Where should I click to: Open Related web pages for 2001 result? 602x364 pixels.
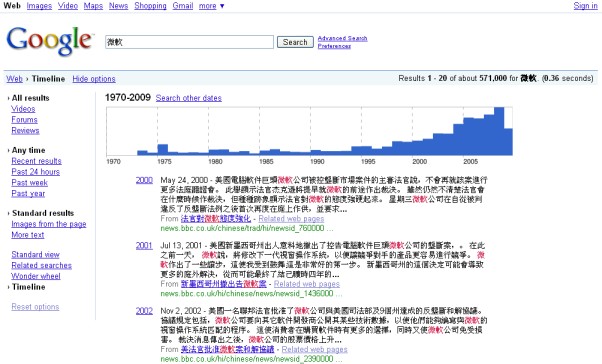(x=307, y=284)
